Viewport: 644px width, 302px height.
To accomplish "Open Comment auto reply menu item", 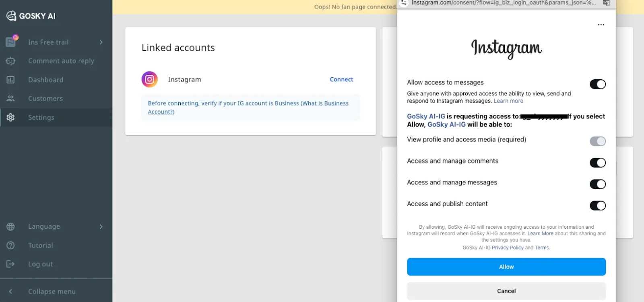I will [x=56, y=61].
